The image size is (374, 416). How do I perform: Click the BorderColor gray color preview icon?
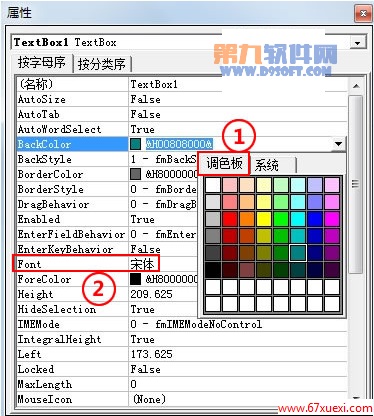135,174
